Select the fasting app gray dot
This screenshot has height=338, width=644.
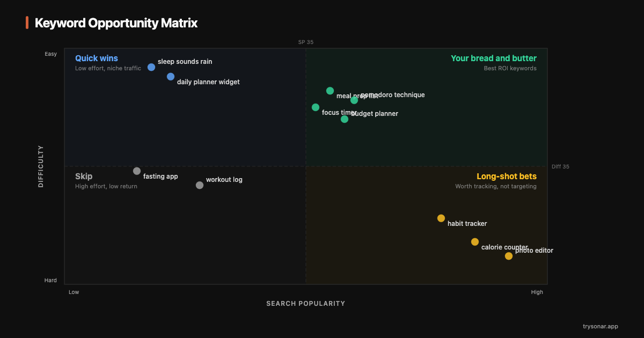coord(137,171)
